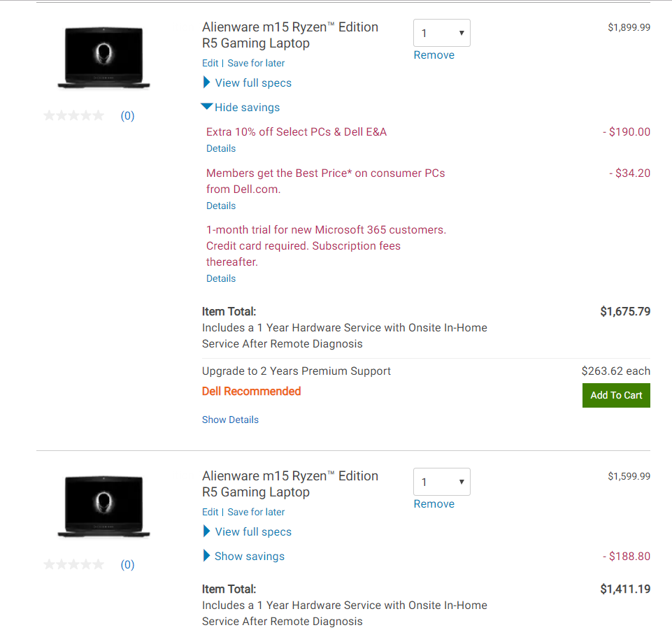Expand second laptop's 'View full specs'
The width and height of the screenshot is (672, 630).
(x=253, y=531)
